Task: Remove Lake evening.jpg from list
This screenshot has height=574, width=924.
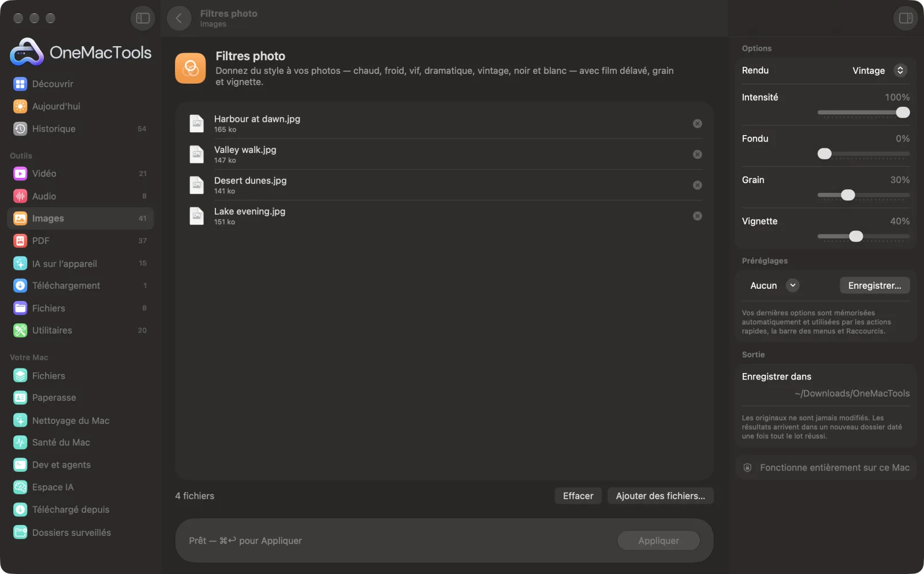Action: [698, 216]
